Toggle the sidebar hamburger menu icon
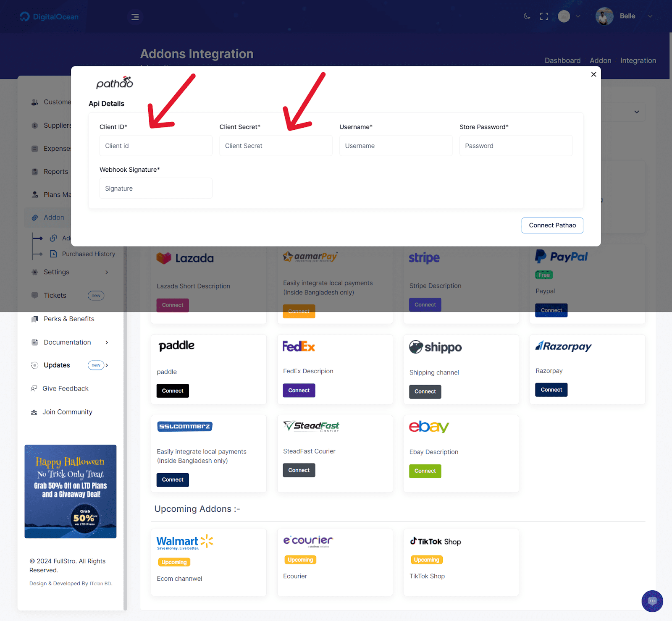The width and height of the screenshot is (672, 621). point(135,17)
